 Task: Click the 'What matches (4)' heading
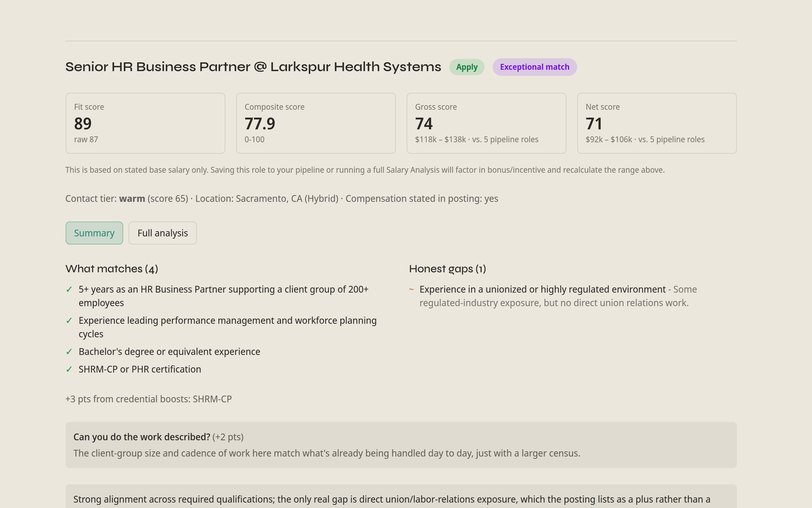pos(112,269)
